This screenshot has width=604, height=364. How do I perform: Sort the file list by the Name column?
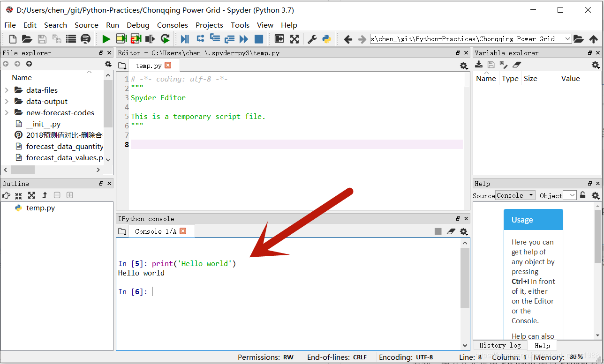[22, 78]
